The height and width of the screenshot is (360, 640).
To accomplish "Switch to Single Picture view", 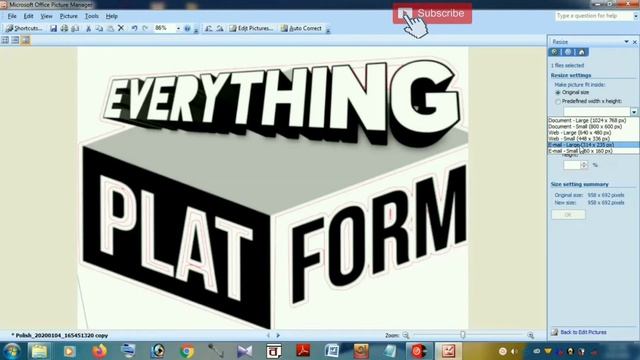I will [x=25, y=40].
